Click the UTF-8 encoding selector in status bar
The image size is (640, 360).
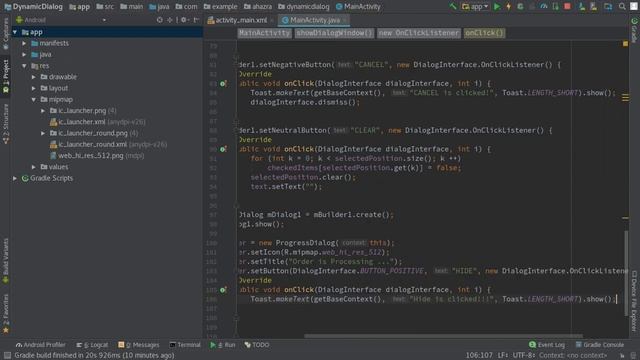523,356
